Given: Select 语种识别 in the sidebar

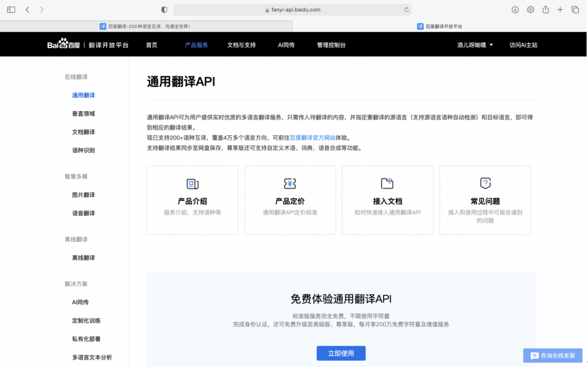Looking at the screenshot, I should click(x=84, y=150).
